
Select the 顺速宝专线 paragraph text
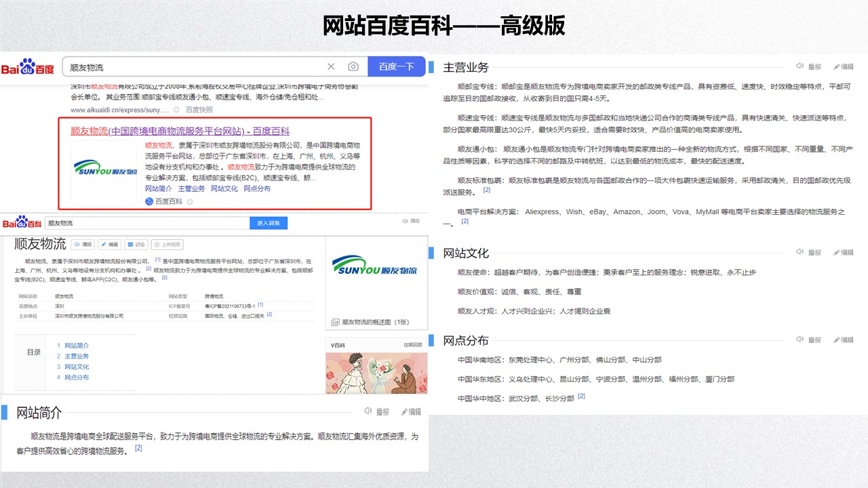645,123
